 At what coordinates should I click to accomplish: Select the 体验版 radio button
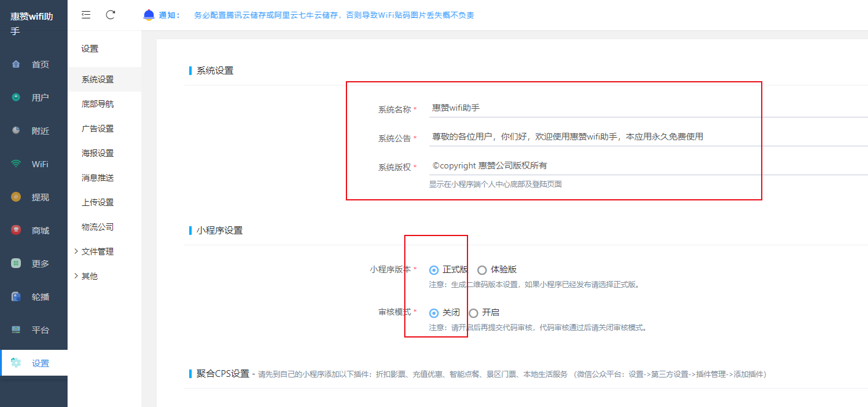[x=482, y=269]
